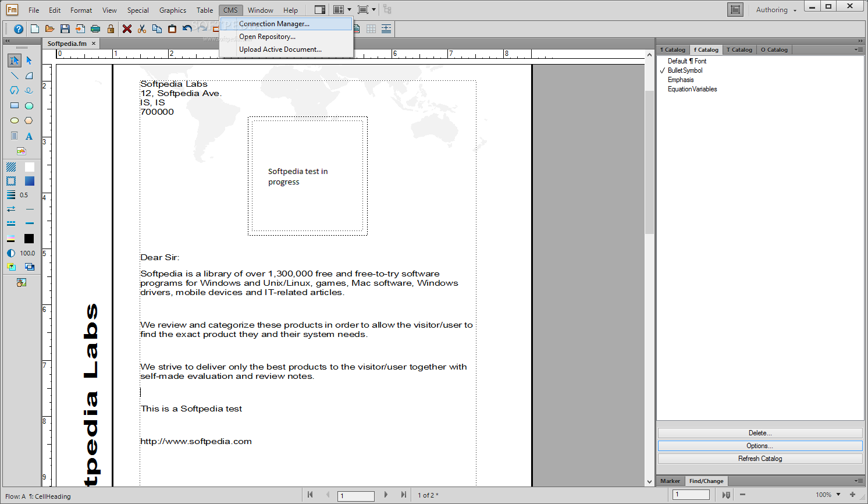Click the Refresh Catalog button

[x=760, y=459]
